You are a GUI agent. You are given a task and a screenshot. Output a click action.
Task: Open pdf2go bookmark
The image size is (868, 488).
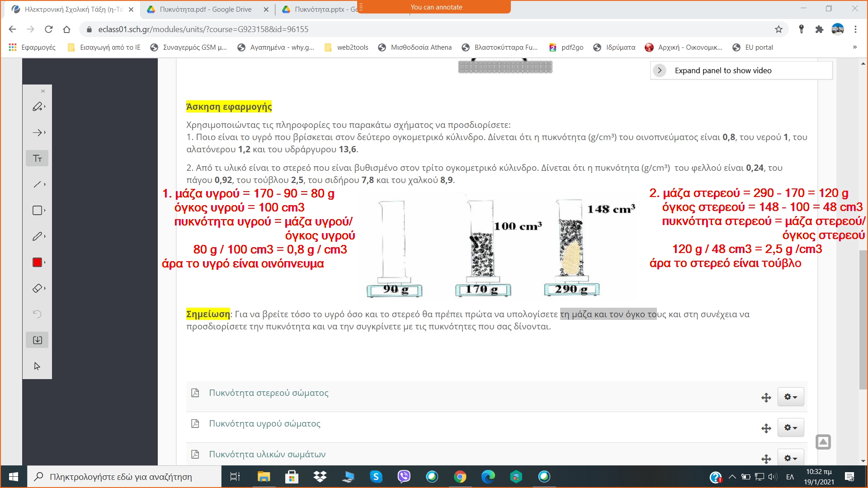[x=566, y=47]
